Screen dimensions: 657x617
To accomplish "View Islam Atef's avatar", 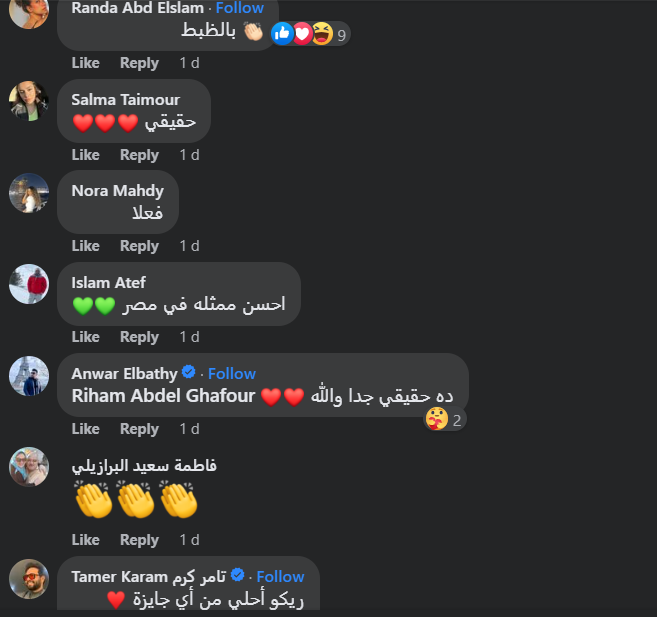I will [x=29, y=284].
